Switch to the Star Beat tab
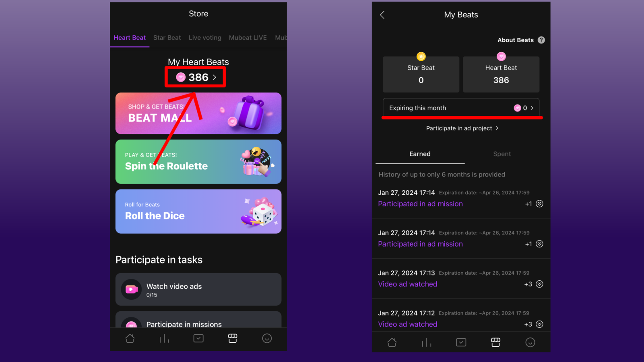This screenshot has height=362, width=644. click(167, 37)
